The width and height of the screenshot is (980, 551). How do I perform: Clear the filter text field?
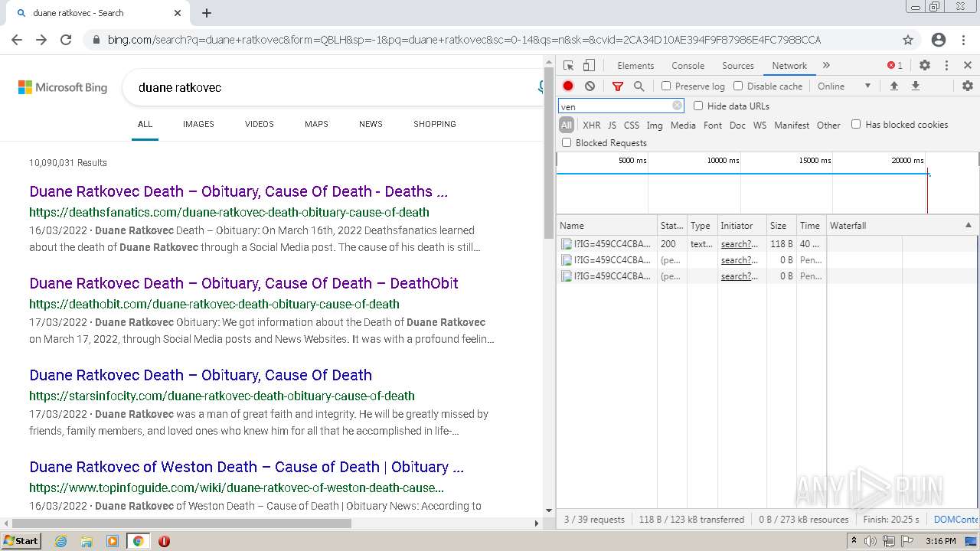pos(677,106)
